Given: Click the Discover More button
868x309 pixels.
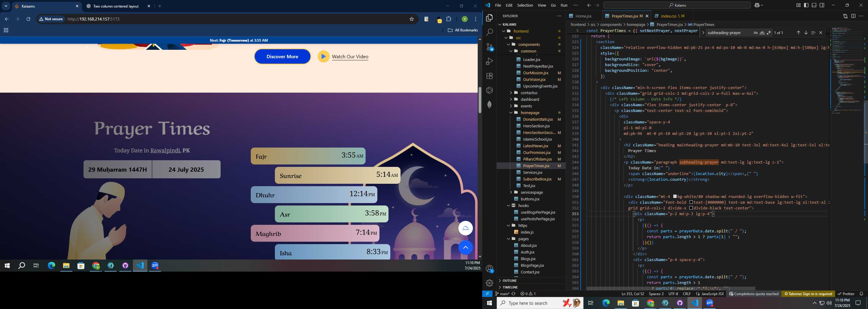Looking at the screenshot, I should pyautogui.click(x=282, y=57).
